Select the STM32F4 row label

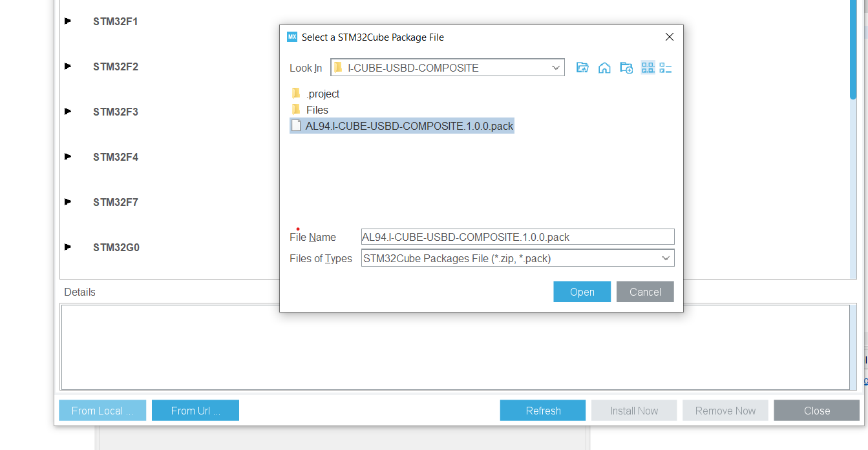point(116,157)
